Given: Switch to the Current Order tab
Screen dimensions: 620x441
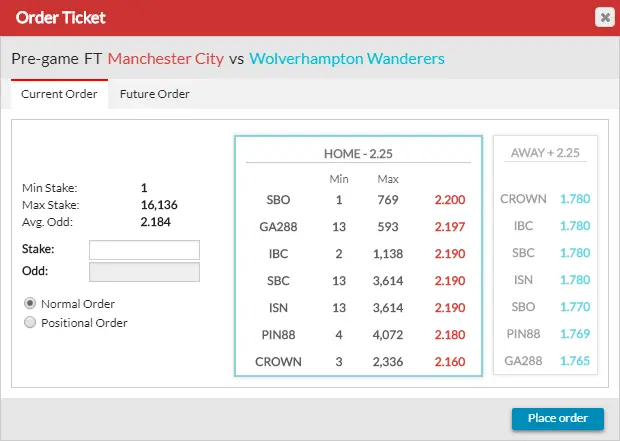Looking at the screenshot, I should tap(59, 94).
